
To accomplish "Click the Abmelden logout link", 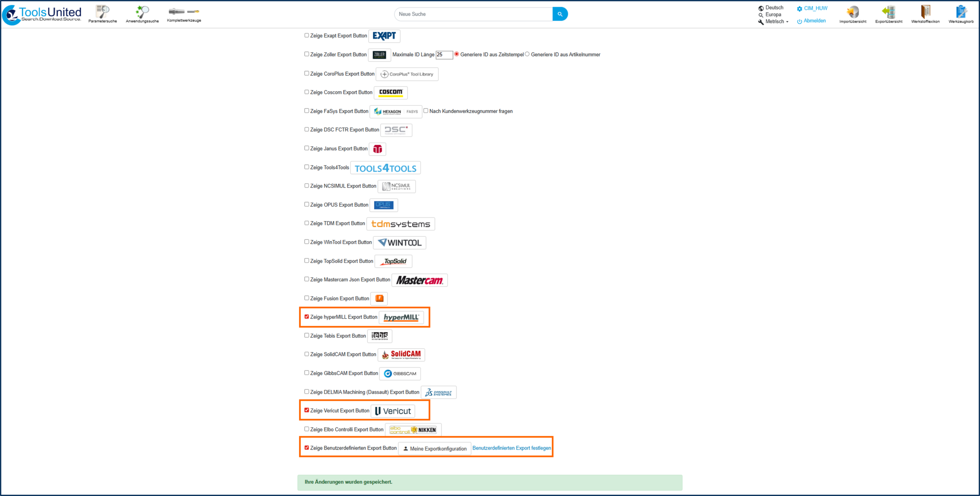I will click(811, 21).
